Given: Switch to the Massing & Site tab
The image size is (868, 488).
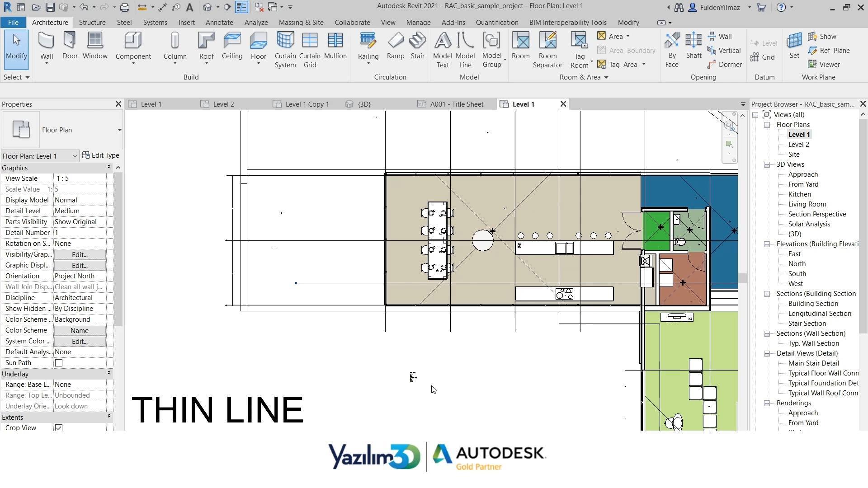Looking at the screenshot, I should click(301, 22).
